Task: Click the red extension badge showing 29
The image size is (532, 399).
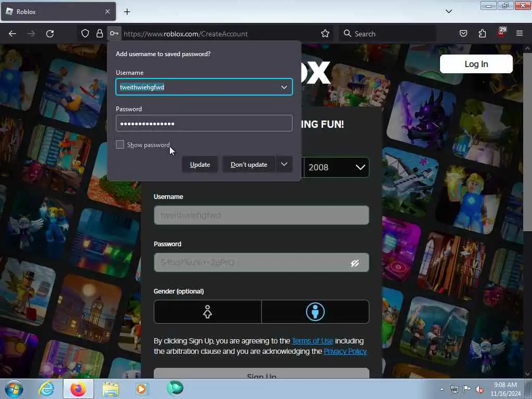Action: (x=501, y=32)
